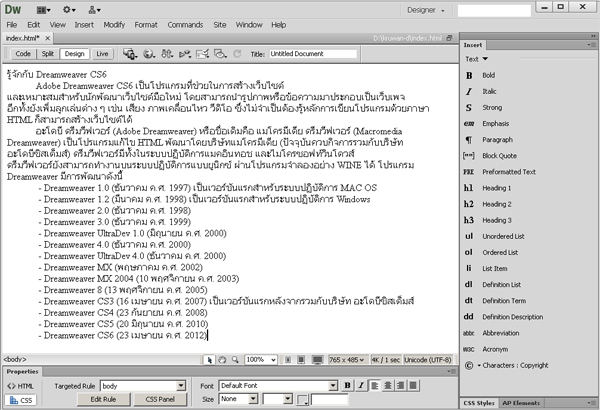Switch to the AP Elements tab
The height and width of the screenshot is (410, 600).
(521, 403)
